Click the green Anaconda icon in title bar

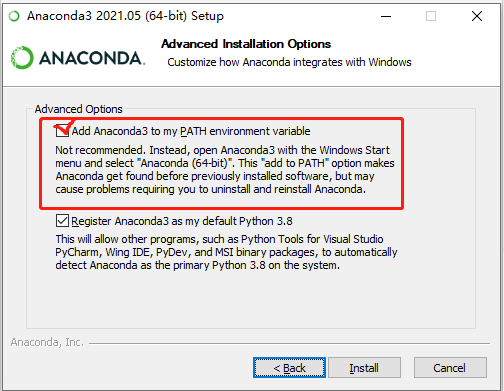click(14, 16)
